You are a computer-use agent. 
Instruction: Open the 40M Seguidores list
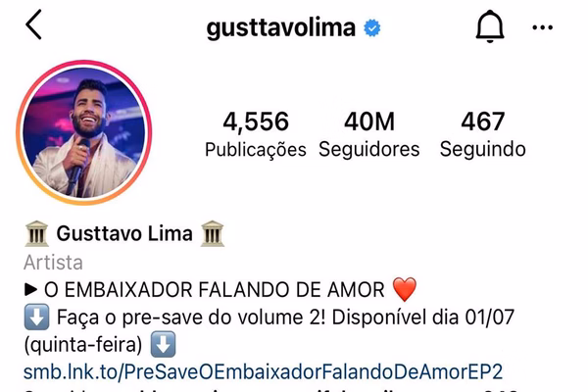click(369, 134)
